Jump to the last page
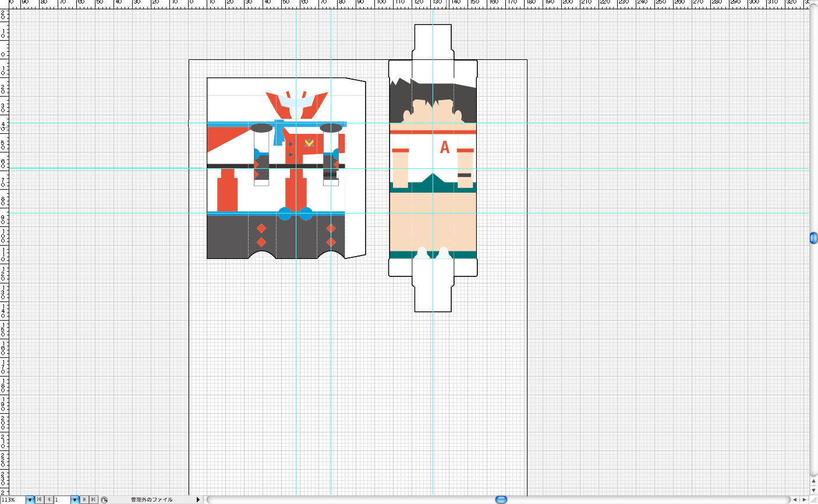 [93, 499]
